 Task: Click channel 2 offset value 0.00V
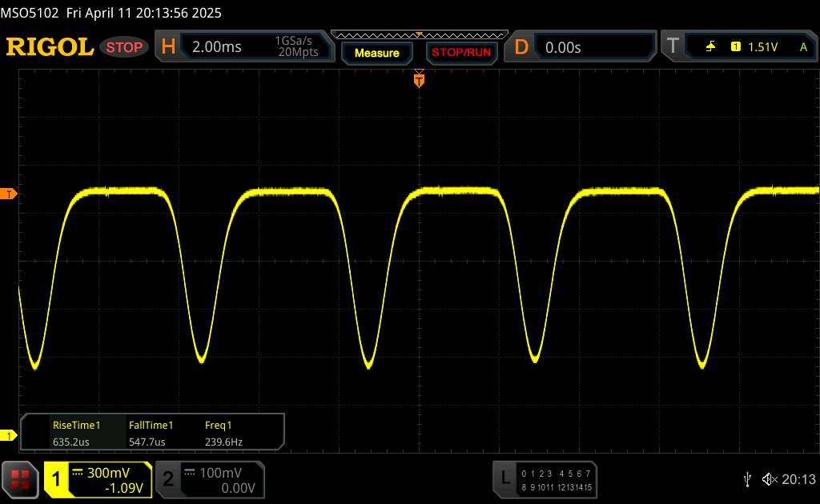(238, 488)
